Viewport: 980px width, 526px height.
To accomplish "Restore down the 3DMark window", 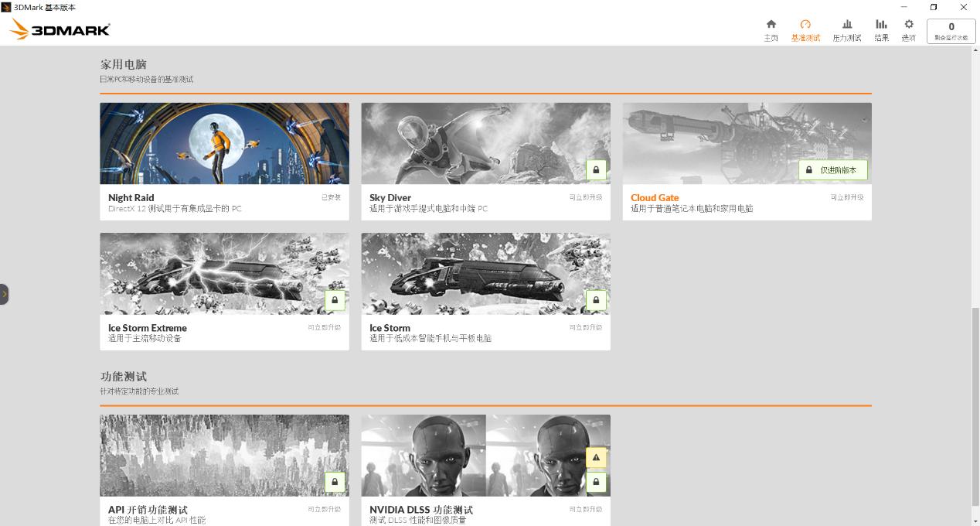I will (x=934, y=7).
